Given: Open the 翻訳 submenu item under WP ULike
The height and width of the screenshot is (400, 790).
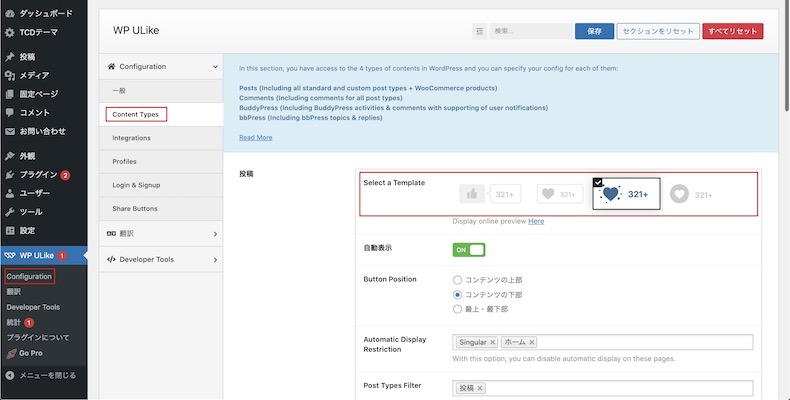Looking at the screenshot, I should pyautogui.click(x=14, y=292).
